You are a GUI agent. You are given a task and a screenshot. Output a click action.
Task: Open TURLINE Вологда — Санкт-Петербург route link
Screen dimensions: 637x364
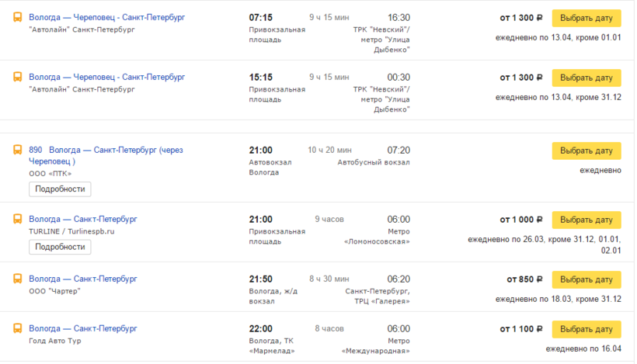pos(83,220)
